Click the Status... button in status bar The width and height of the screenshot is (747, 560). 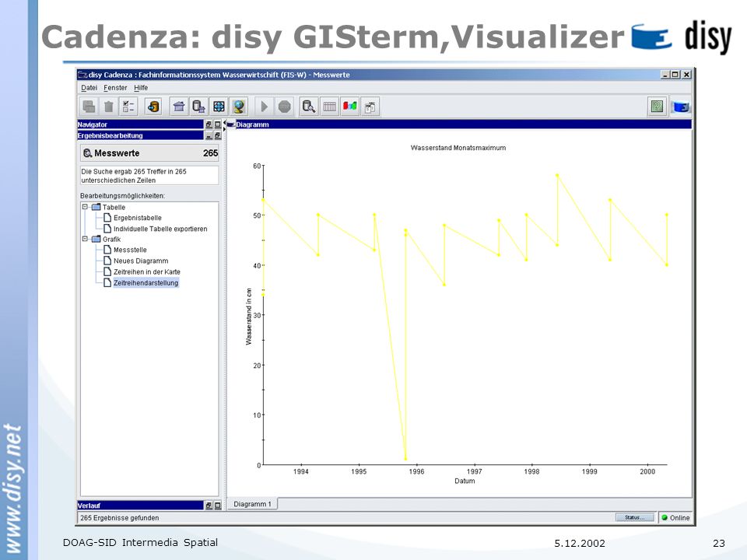635,518
